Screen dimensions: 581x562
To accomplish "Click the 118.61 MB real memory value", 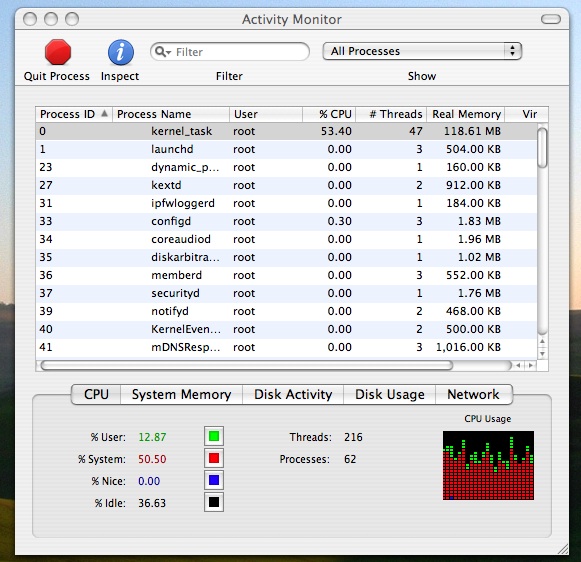I will point(472,131).
